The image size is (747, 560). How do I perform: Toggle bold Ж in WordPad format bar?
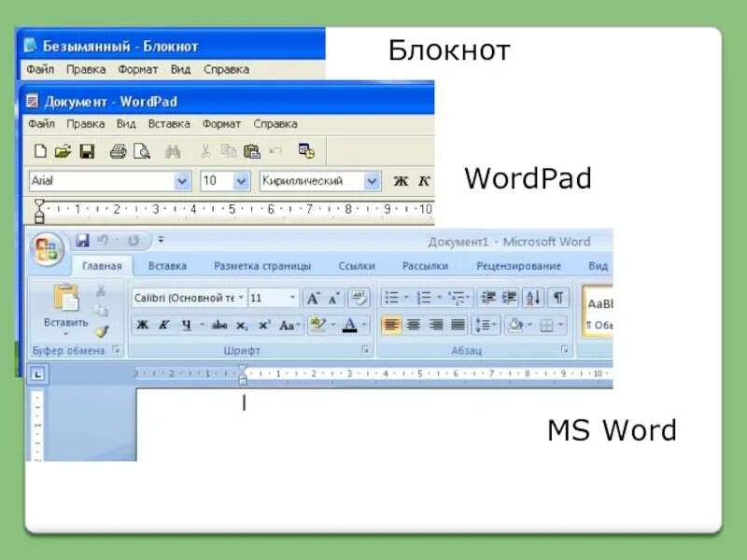click(401, 181)
